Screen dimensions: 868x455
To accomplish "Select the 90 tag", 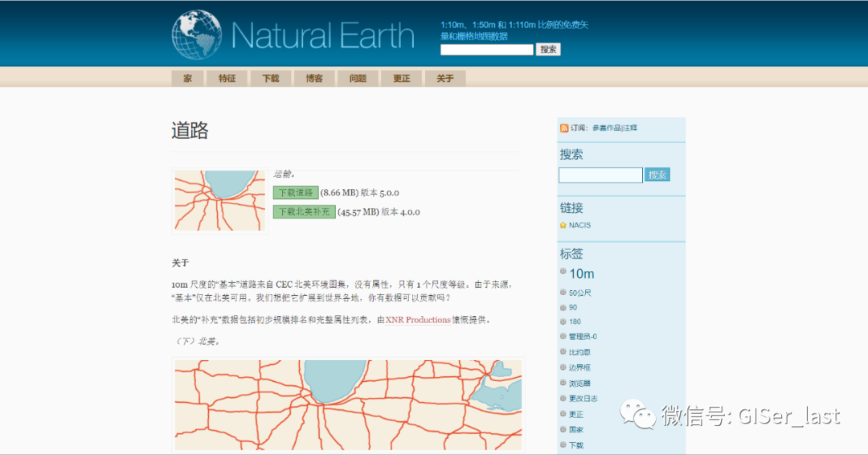I will (573, 307).
